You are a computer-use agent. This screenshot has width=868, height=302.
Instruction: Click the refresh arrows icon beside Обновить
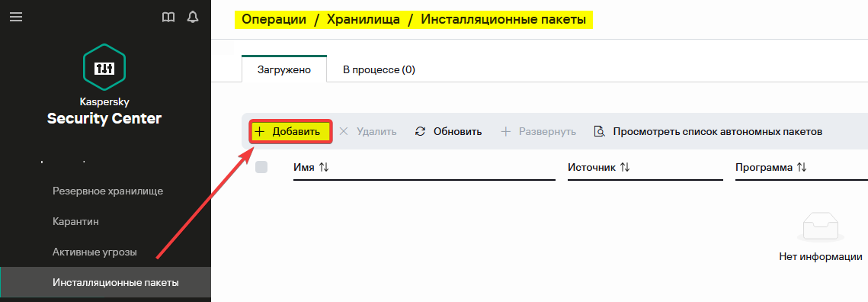pos(420,132)
